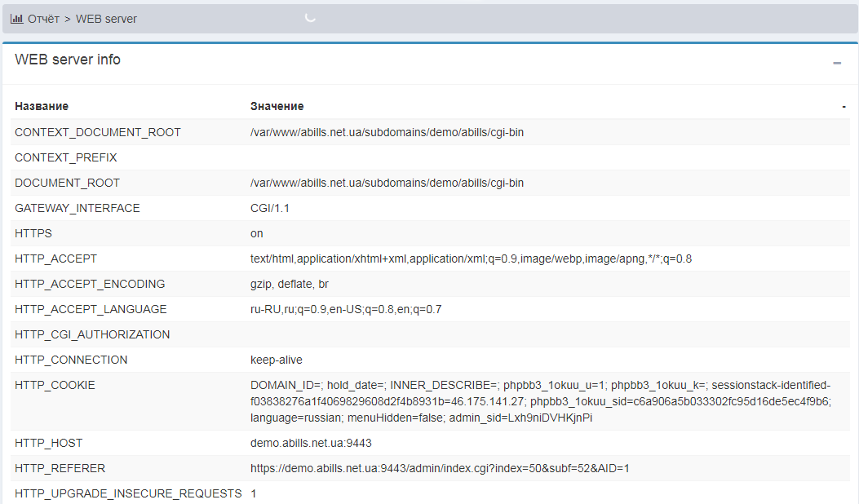Click the Название column header

point(42,106)
